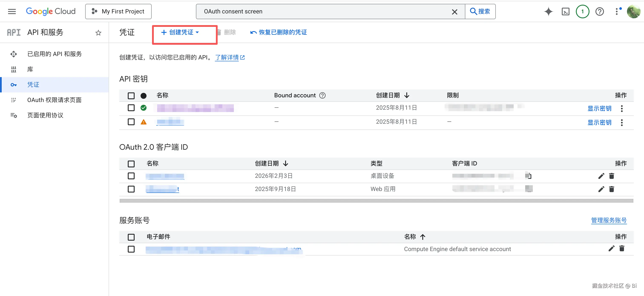Check the select-all API keys checkbox
The image size is (644, 296).
(131, 96)
